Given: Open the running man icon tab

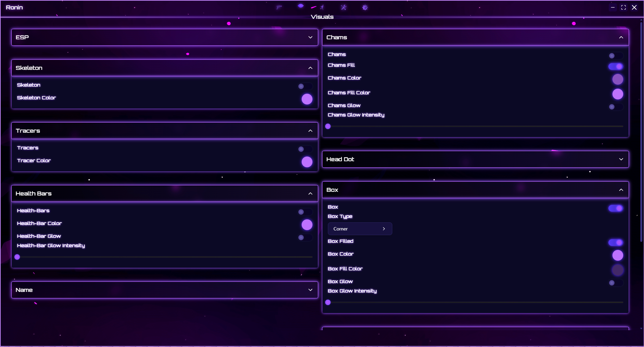Looking at the screenshot, I should tap(322, 7).
